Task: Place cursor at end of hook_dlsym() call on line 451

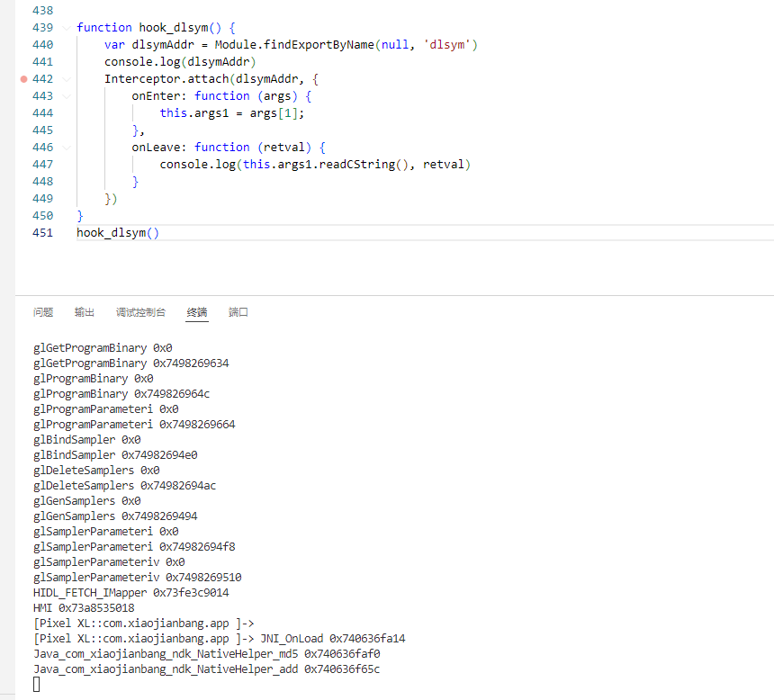Action: click(160, 233)
